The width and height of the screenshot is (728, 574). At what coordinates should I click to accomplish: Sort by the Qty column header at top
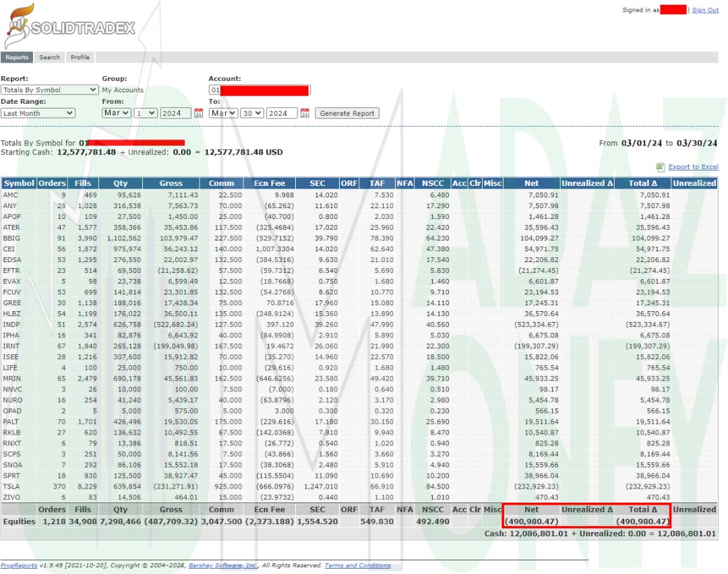(120, 183)
